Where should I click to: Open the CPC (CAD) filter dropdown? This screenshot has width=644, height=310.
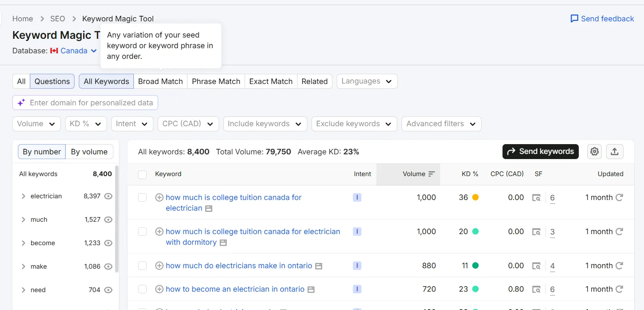click(x=188, y=124)
